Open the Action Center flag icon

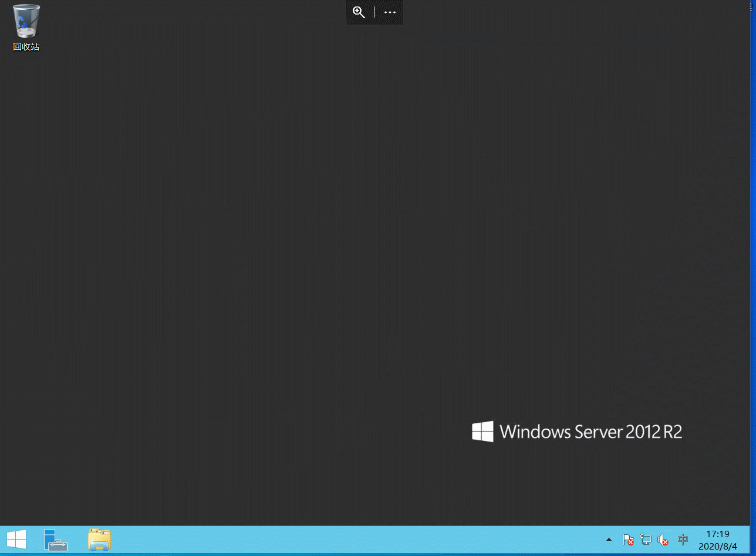coord(627,539)
